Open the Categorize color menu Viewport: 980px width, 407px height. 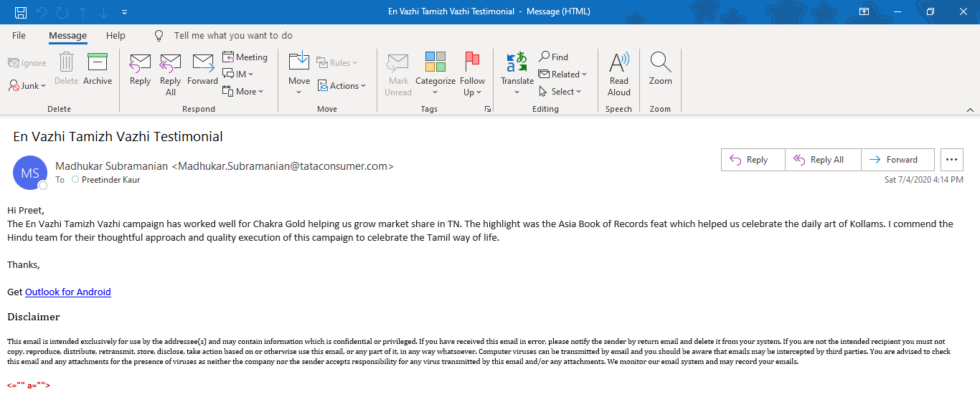tap(435, 74)
